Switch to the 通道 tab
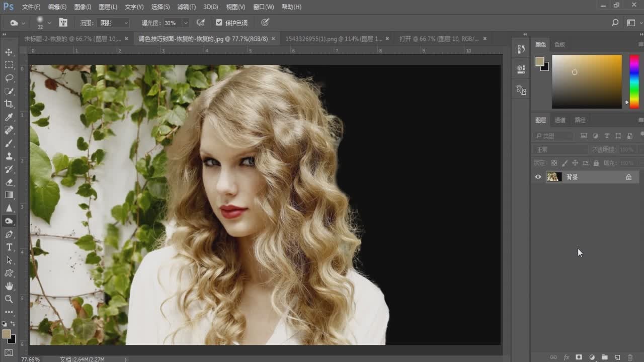The width and height of the screenshot is (644, 362). click(560, 120)
